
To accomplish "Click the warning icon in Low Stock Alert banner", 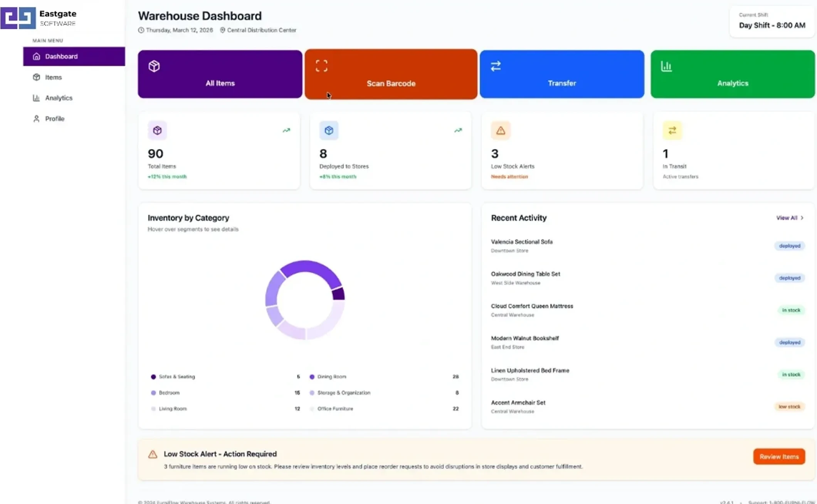I will [153, 454].
